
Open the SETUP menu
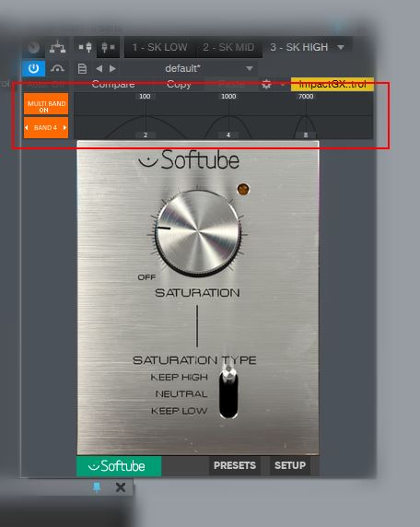tap(290, 465)
